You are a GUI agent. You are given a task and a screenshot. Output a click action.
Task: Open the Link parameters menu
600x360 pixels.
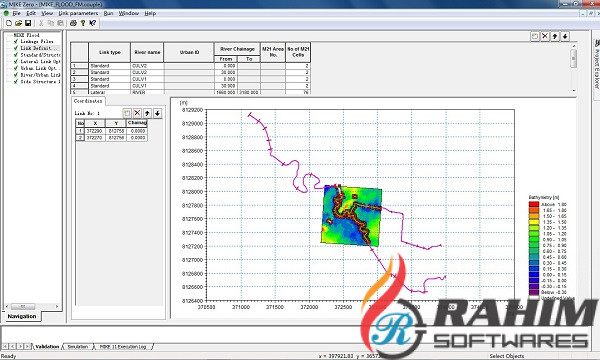[x=78, y=13]
